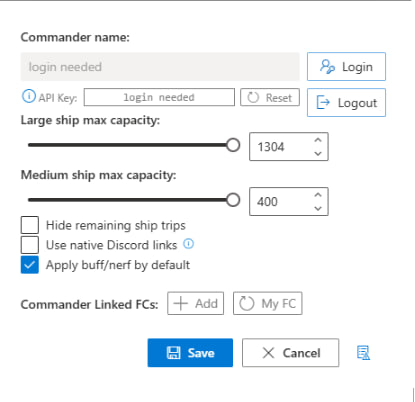Enable Hide remaining ship trips checkbox
Screen dimensions: 415x402
pos(30,225)
